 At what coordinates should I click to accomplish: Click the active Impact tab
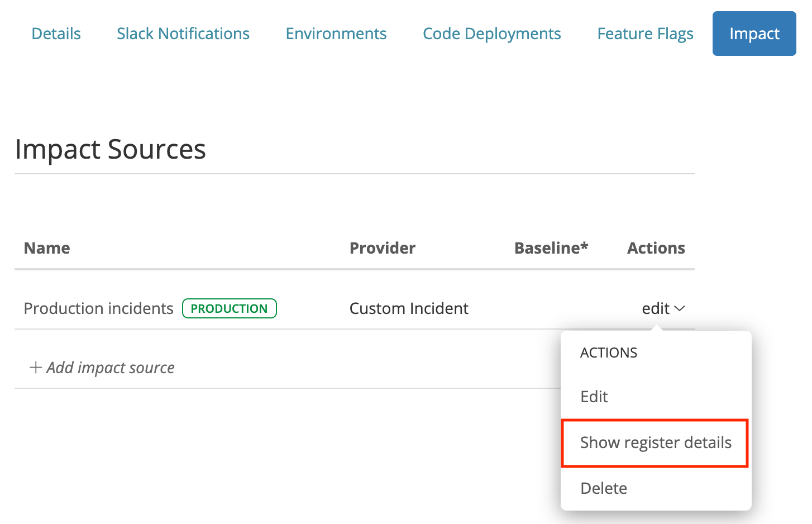point(754,34)
